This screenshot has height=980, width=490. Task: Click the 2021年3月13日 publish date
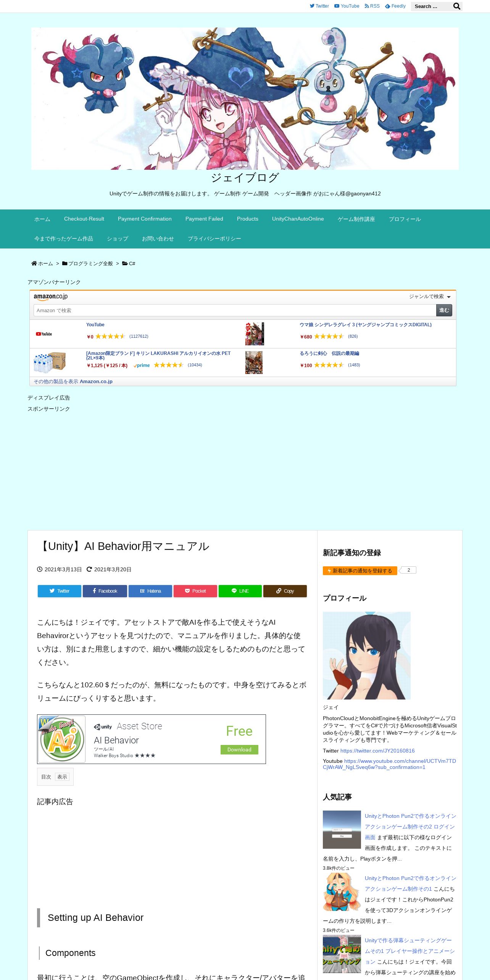pos(63,569)
